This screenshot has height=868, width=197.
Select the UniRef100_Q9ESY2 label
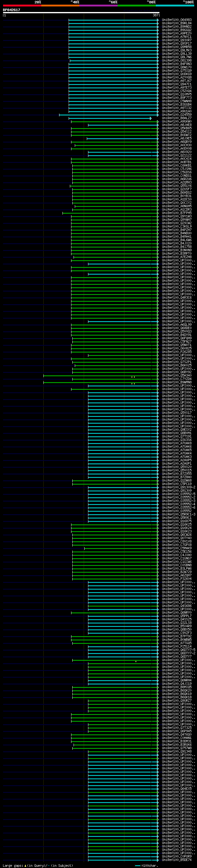(x=176, y=430)
